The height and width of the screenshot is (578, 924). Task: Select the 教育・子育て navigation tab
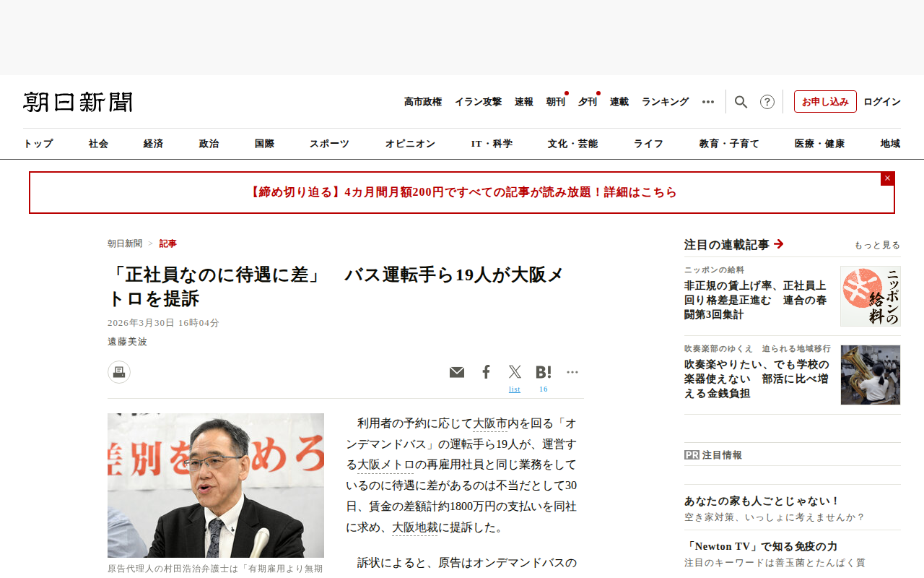point(730,144)
